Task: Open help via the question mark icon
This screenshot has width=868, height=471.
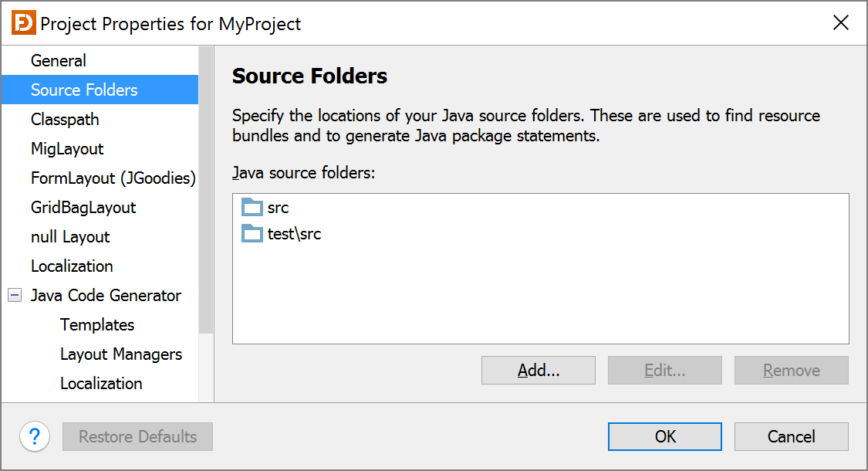Action: tap(34, 436)
